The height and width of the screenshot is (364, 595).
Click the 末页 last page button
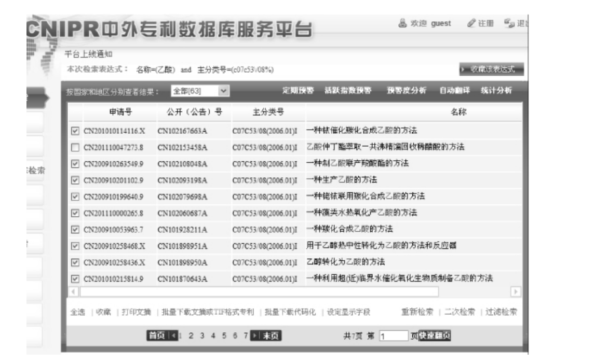pos(271,335)
